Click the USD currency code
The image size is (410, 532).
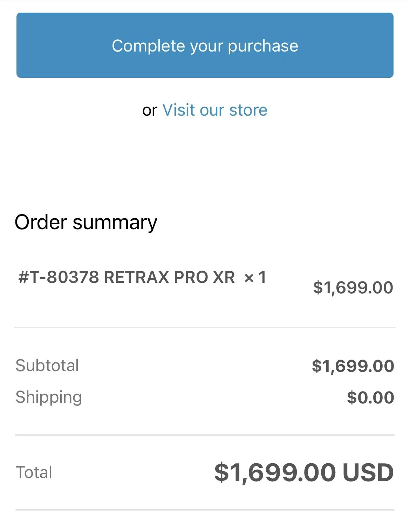(x=368, y=472)
